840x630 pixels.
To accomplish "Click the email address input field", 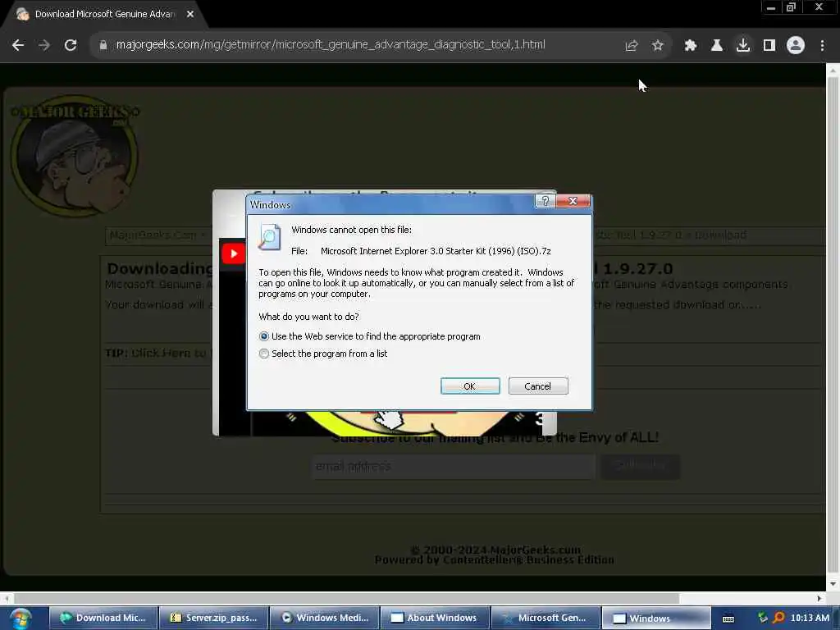I will pos(453,467).
